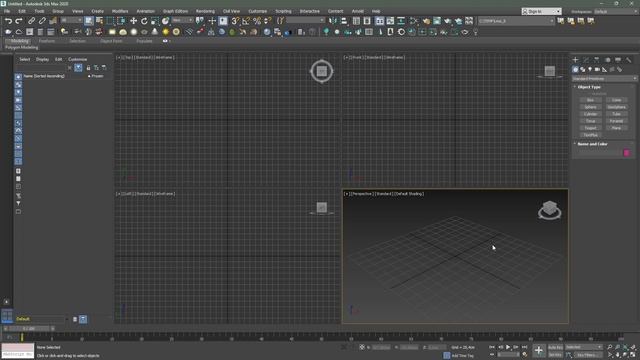Create a Cylinder primitive
The height and width of the screenshot is (360, 640).
(590, 114)
